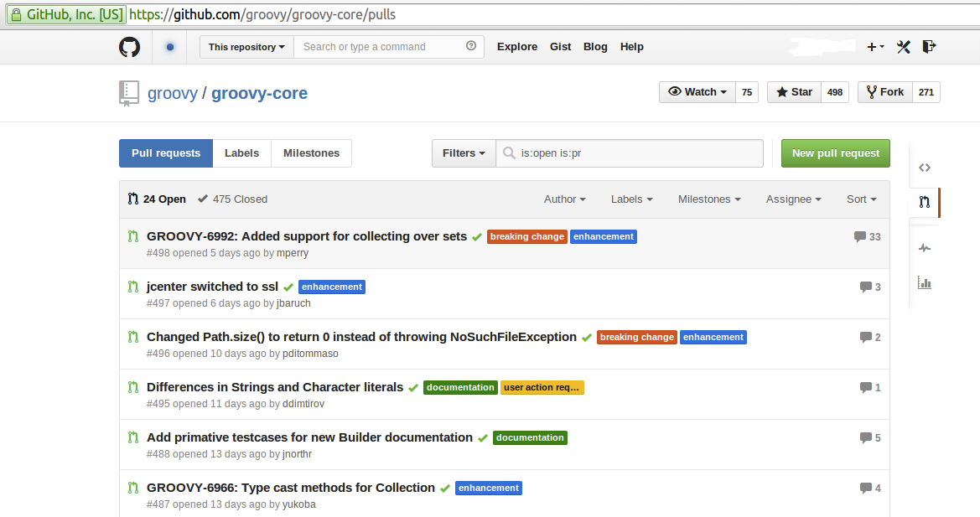Open comments on GROOVY-6992 pull request
Viewport: 980px width, 517px height.
tap(867, 237)
